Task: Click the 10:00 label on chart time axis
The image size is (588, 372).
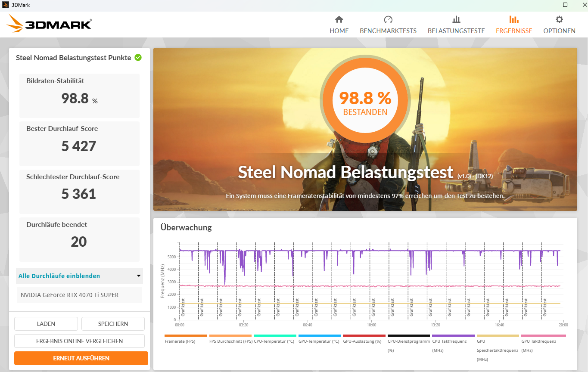Action: (x=372, y=325)
